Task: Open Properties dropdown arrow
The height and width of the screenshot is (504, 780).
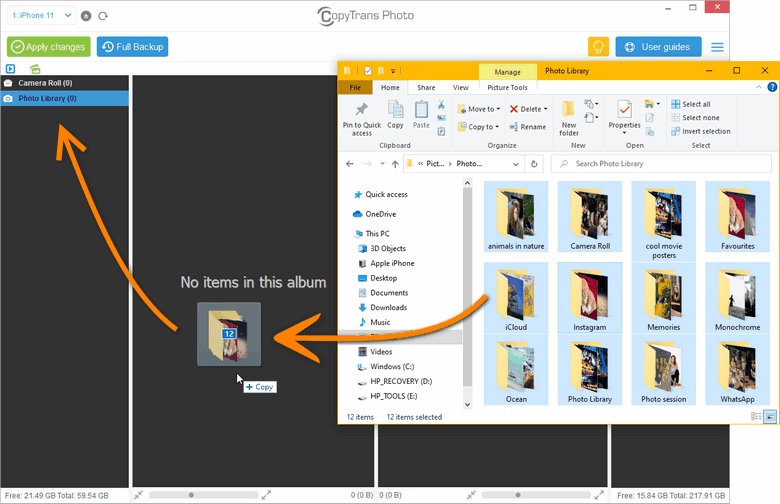Action: pos(624,132)
